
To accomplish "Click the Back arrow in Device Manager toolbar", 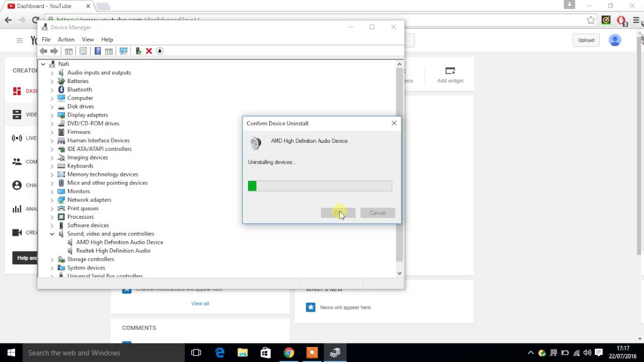I will point(43,51).
